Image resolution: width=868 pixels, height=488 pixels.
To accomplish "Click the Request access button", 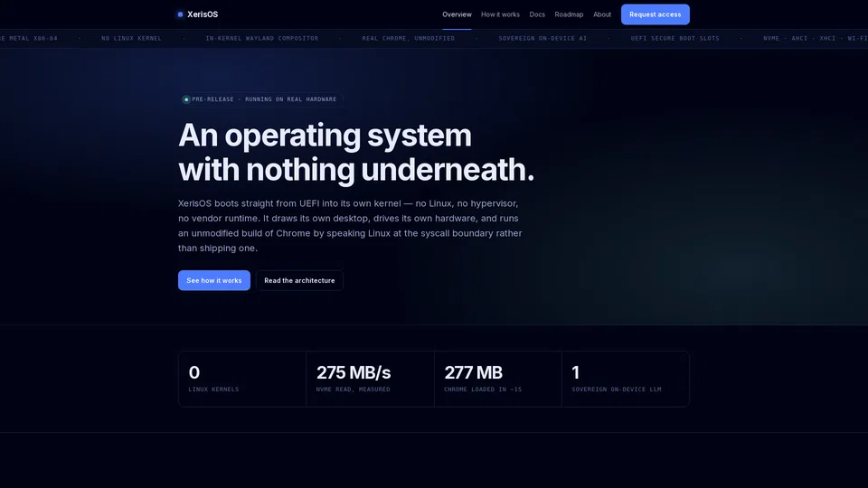I will tap(655, 14).
